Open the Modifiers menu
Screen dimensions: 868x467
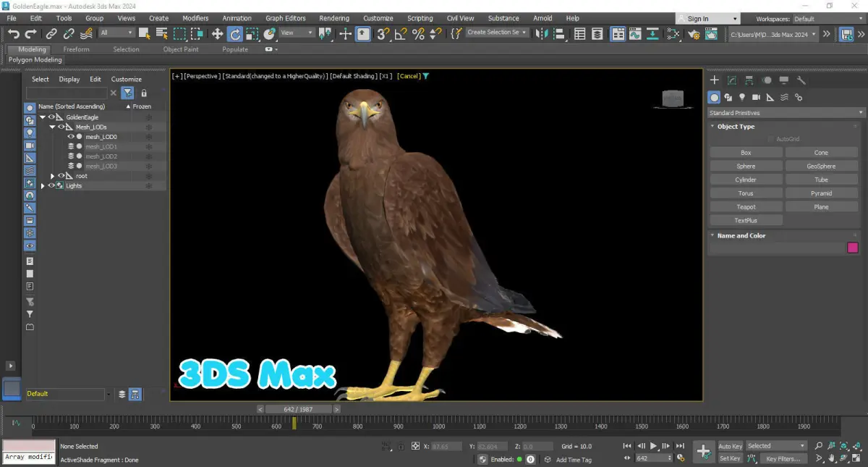point(195,18)
